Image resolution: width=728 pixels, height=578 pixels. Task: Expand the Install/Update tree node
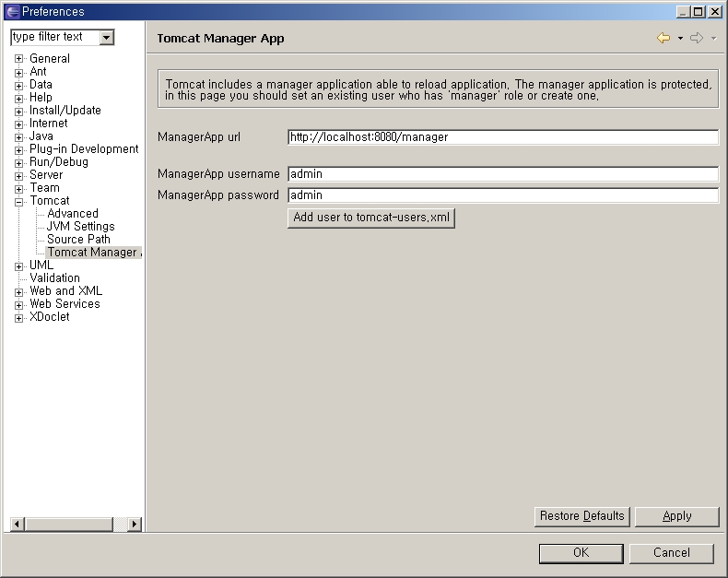(x=18, y=111)
